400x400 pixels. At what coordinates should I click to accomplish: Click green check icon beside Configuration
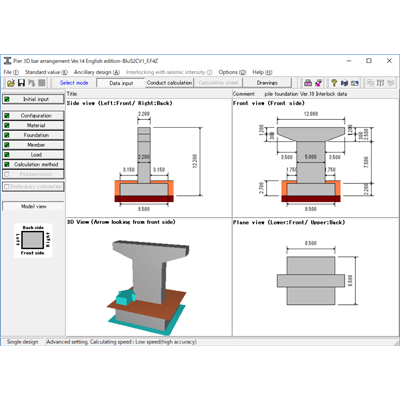(x=7, y=116)
